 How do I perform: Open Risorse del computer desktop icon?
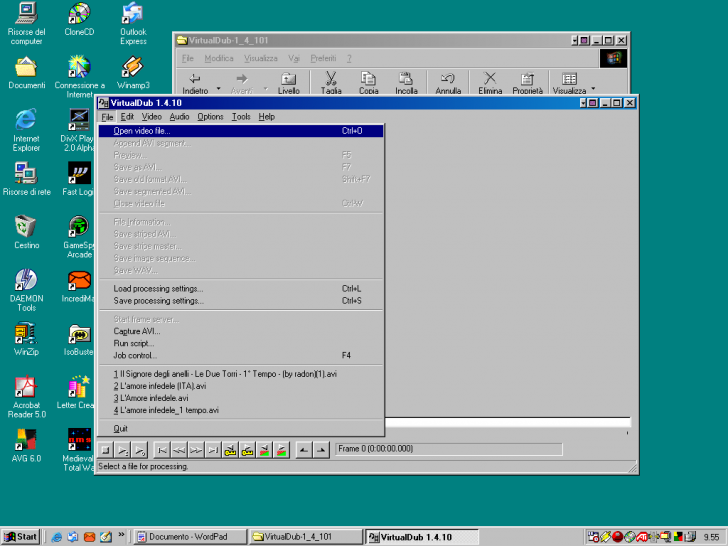click(26, 23)
